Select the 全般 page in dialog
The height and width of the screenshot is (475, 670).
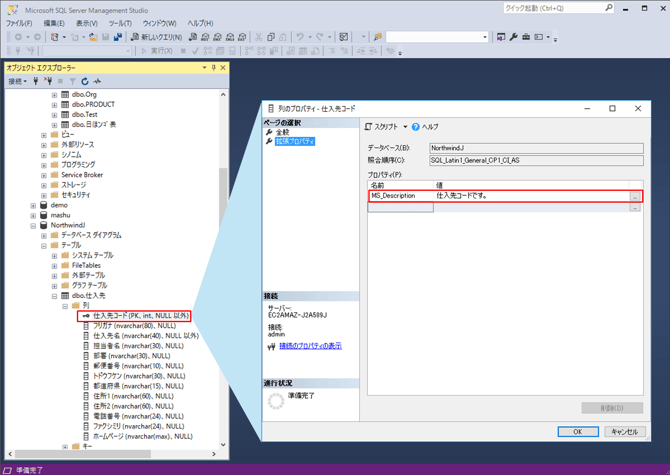[282, 132]
